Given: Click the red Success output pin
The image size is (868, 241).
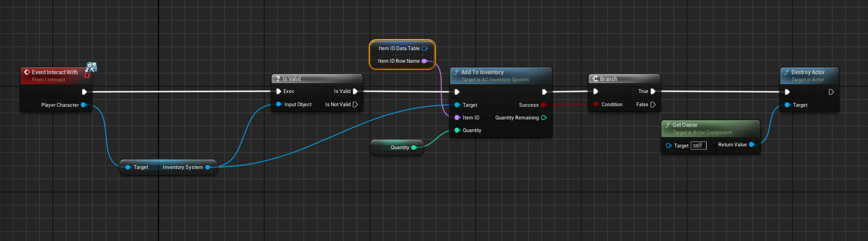Looking at the screenshot, I should click(544, 105).
